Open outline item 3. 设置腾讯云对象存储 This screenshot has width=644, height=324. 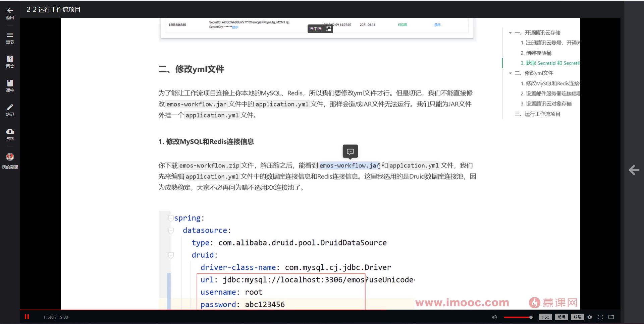coord(546,104)
